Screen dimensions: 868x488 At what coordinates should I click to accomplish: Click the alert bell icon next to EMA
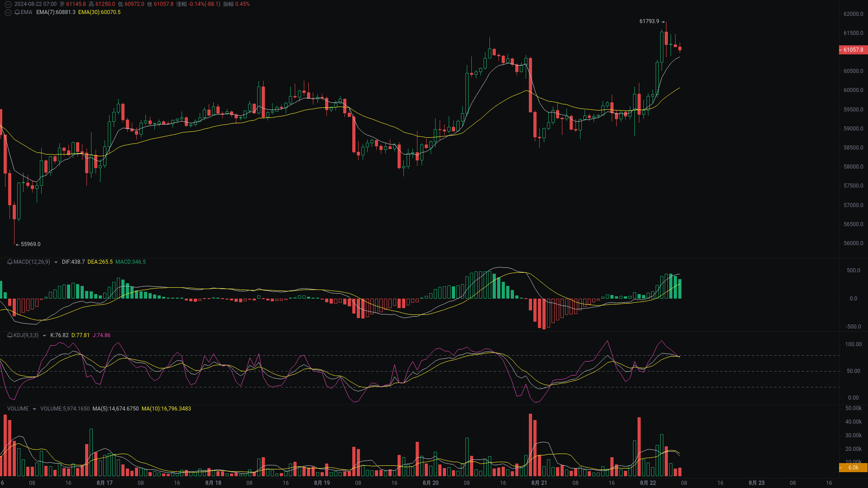pyautogui.click(x=17, y=12)
